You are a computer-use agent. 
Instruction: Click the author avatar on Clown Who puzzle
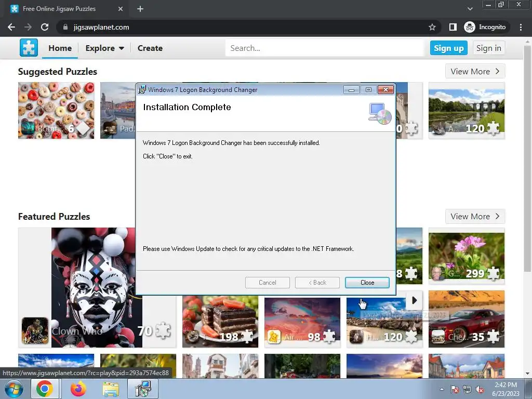tap(35, 330)
